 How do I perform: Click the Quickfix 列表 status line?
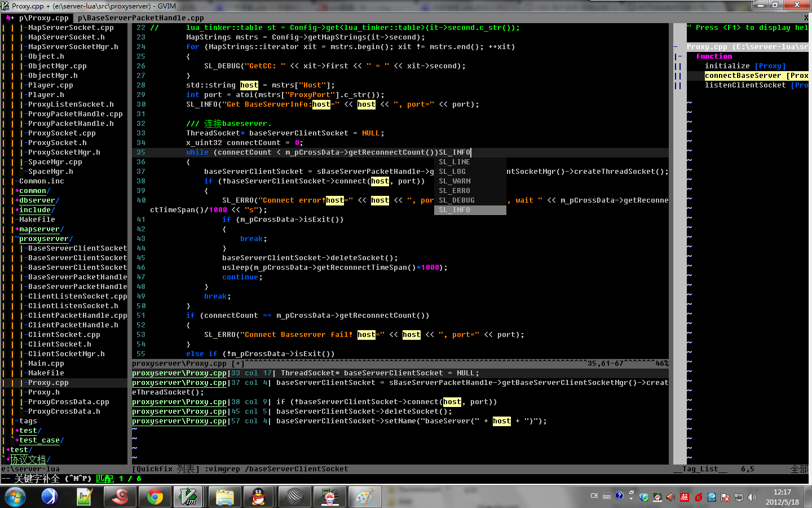tap(400, 469)
